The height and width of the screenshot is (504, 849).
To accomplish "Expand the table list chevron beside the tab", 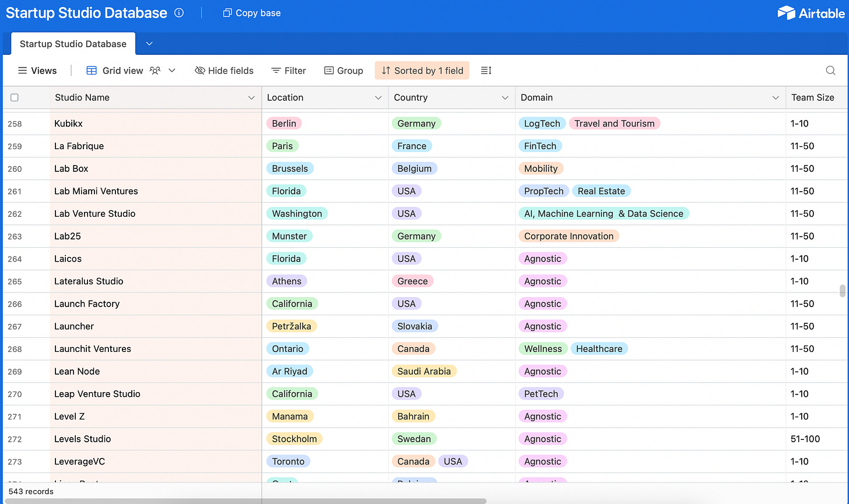I will pyautogui.click(x=149, y=44).
